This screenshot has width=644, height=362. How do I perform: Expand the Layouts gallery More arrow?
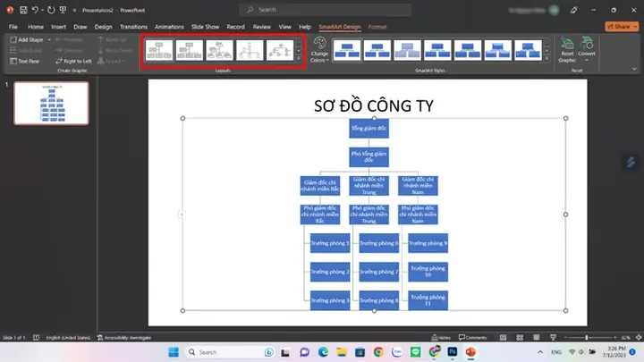(x=299, y=59)
